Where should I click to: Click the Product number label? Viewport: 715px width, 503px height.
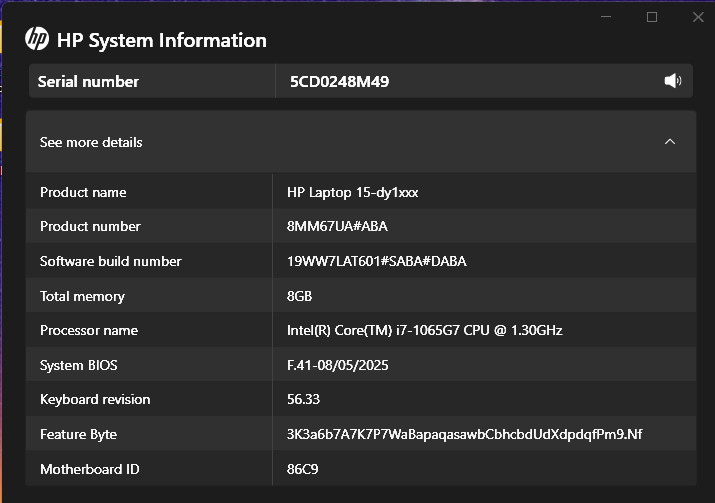point(90,226)
